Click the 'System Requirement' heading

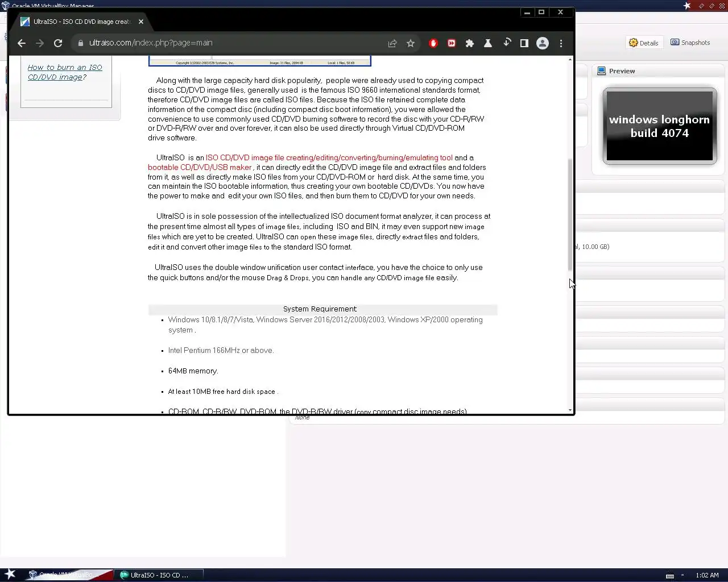pyautogui.click(x=320, y=309)
